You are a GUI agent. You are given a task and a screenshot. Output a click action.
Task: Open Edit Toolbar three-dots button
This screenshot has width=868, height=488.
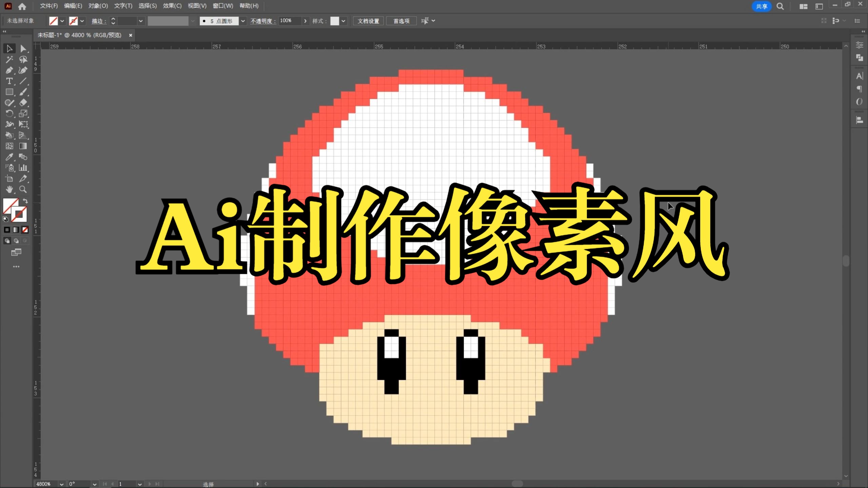tap(16, 267)
